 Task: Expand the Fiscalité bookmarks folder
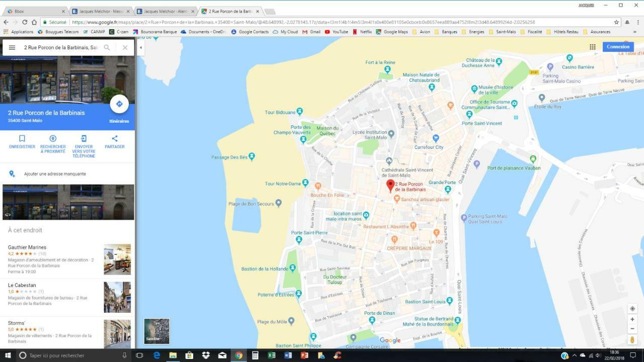pos(531,32)
